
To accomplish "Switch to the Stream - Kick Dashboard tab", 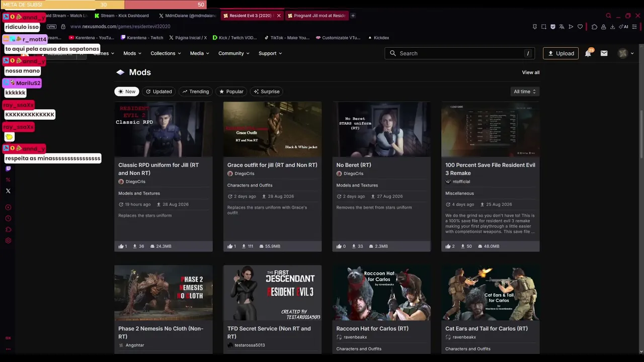I will (x=122, y=16).
